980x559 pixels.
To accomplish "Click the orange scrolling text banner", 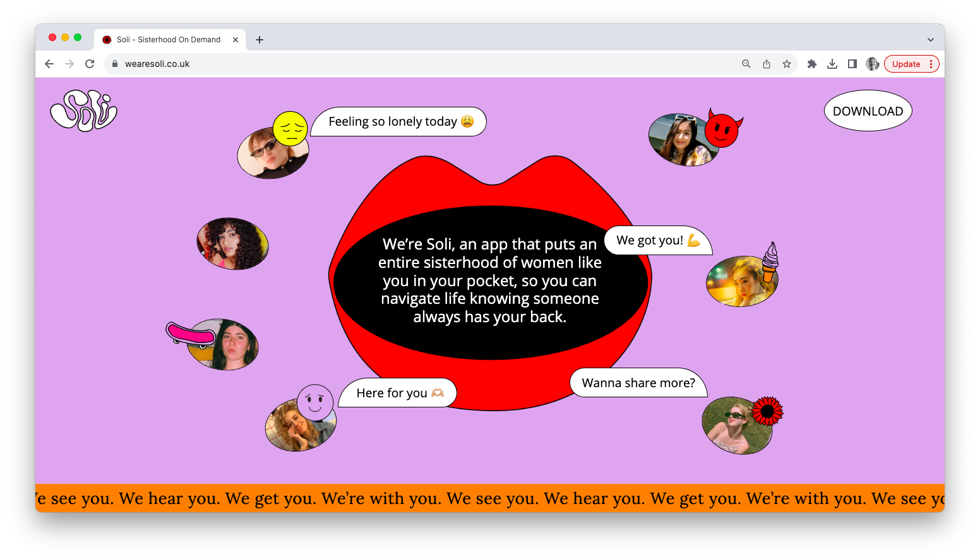I will click(490, 498).
